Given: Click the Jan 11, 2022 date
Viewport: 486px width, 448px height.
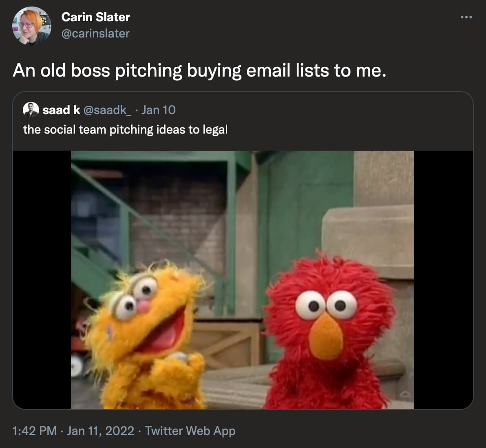Looking at the screenshot, I should point(100,430).
